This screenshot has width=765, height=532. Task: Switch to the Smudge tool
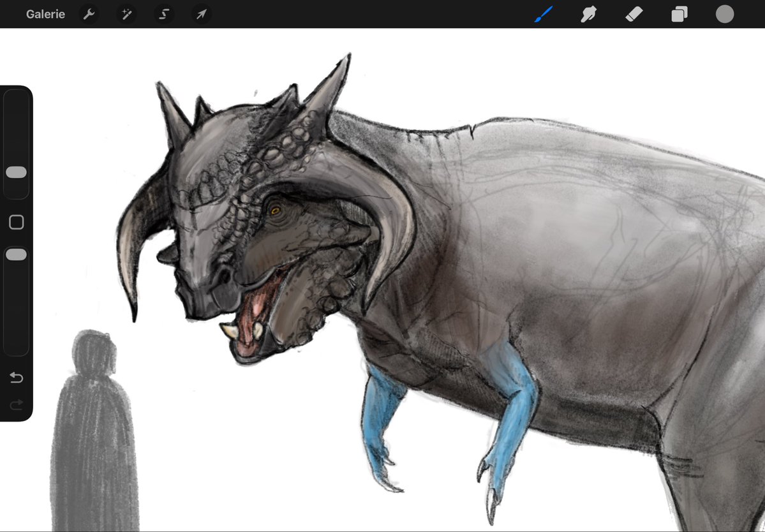(x=588, y=13)
